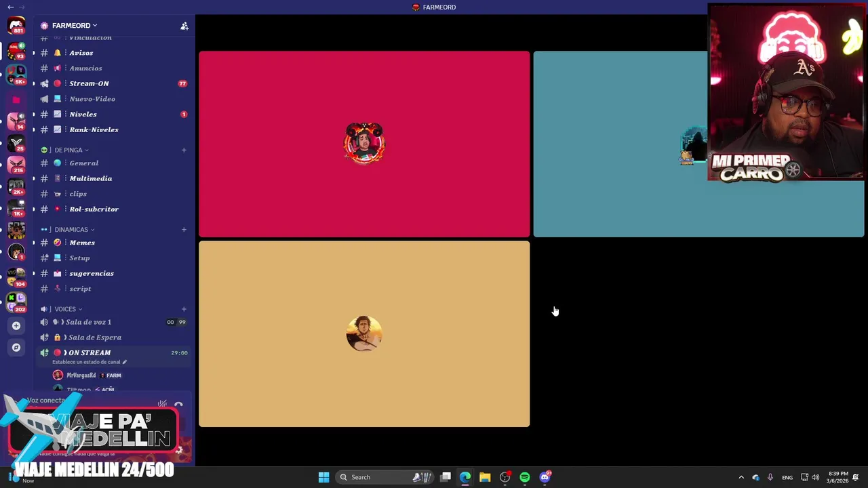Click the Windows Start button

point(323,477)
